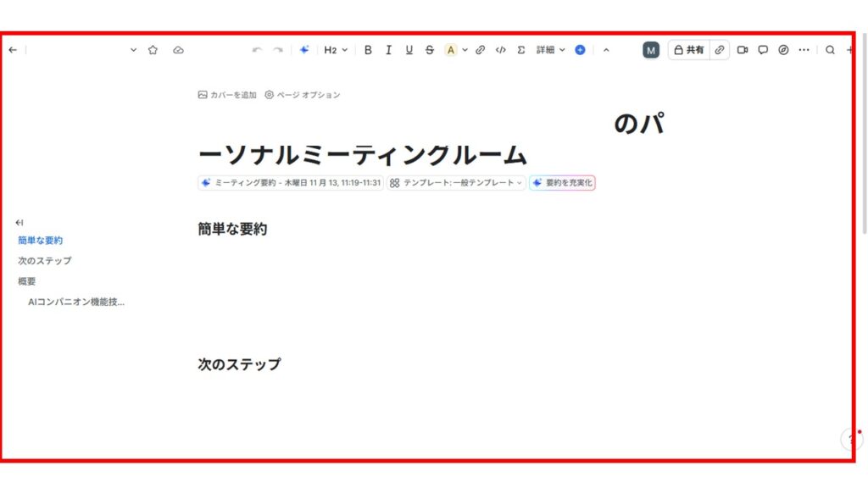Open the H2 heading style dropdown
Screen dimensions: 868x488
[x=336, y=50]
